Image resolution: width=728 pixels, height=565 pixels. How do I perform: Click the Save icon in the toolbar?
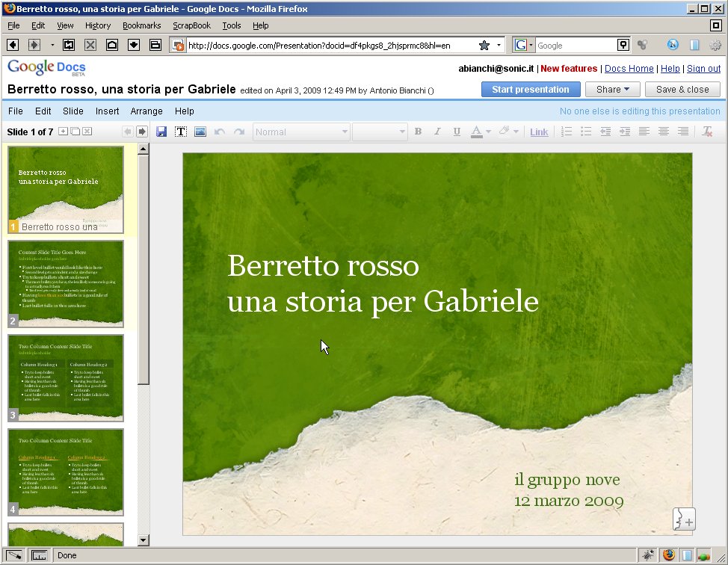click(x=161, y=132)
